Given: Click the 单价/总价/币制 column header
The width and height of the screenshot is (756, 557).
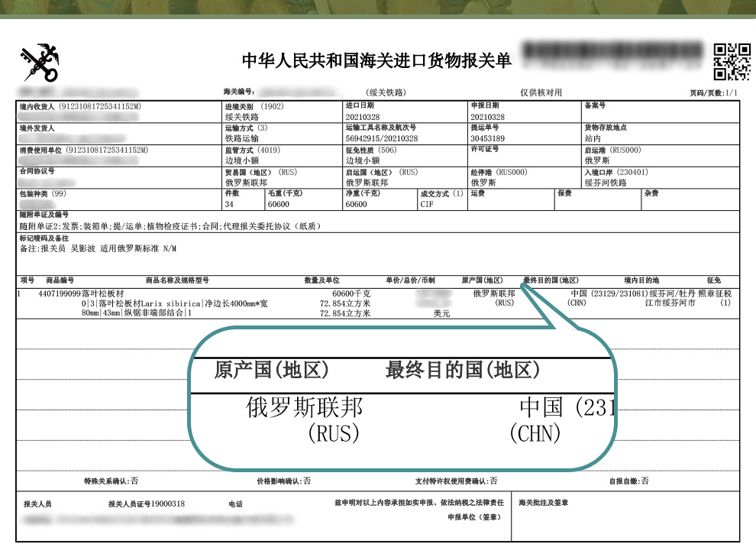Looking at the screenshot, I should pos(410,280).
